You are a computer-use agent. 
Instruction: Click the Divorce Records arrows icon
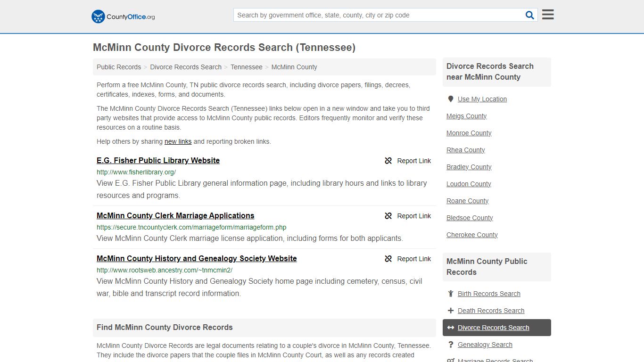pyautogui.click(x=451, y=328)
